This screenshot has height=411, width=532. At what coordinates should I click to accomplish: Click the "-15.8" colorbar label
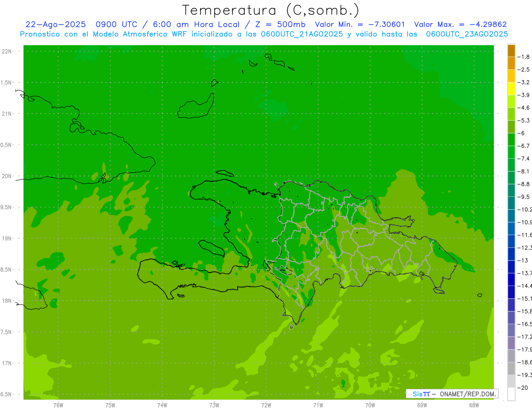(525, 311)
